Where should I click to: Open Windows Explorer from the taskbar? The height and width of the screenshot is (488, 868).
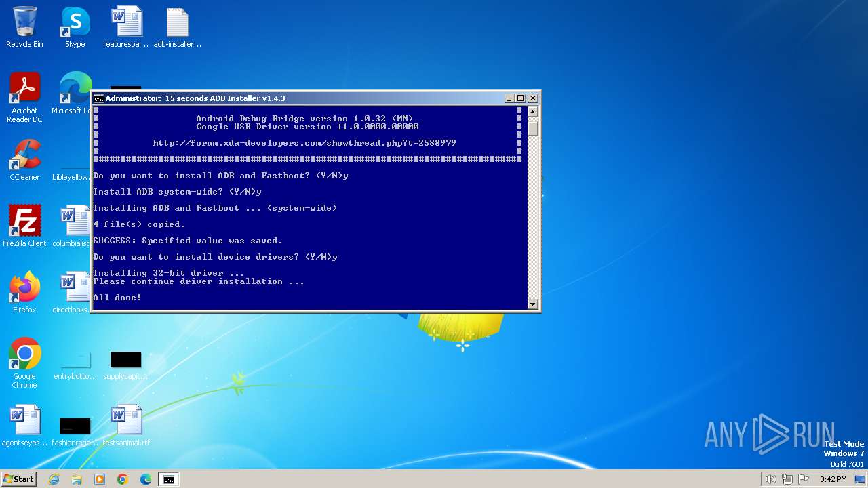pos(77,479)
